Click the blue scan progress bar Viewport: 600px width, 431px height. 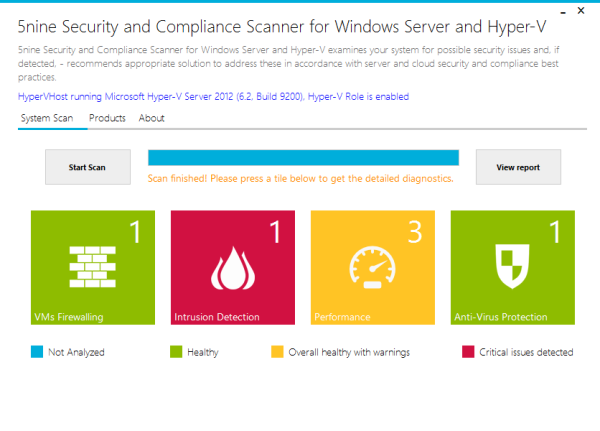[303, 157]
